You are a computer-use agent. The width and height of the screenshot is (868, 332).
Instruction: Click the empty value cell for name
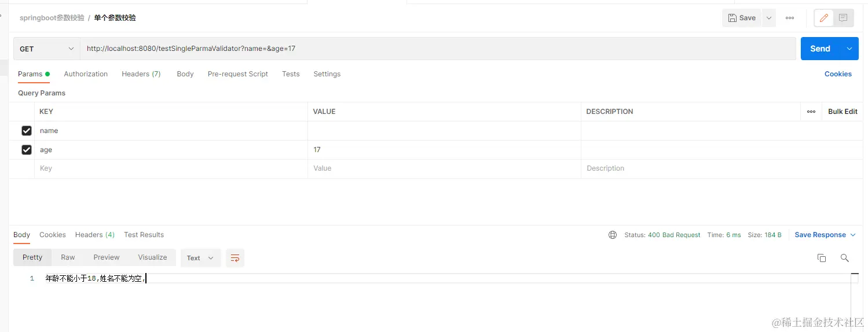point(444,131)
